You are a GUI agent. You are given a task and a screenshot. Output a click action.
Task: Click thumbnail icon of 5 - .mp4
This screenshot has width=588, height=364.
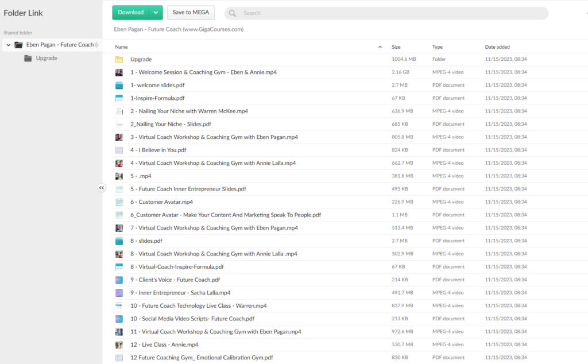[x=119, y=176]
